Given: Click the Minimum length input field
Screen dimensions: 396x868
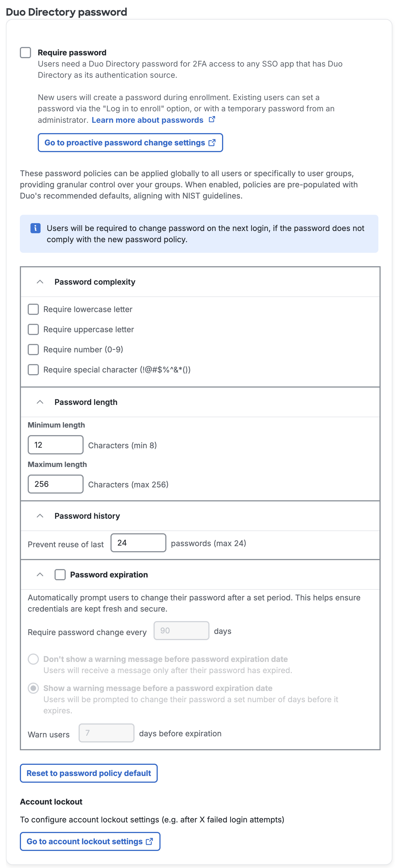Looking at the screenshot, I should point(56,445).
